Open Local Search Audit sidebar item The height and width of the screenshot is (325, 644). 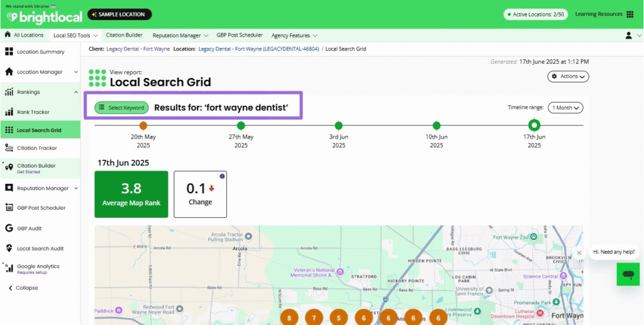pos(40,249)
